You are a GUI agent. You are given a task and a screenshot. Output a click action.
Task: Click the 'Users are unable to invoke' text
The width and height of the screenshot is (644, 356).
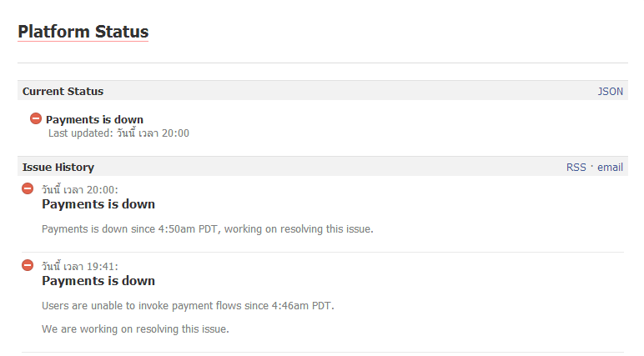click(x=188, y=305)
